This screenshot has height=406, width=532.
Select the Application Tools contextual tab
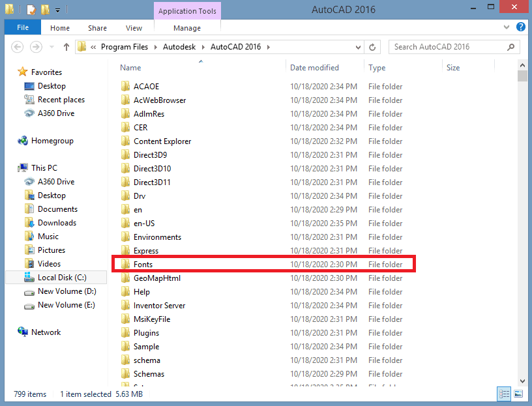[x=187, y=11]
